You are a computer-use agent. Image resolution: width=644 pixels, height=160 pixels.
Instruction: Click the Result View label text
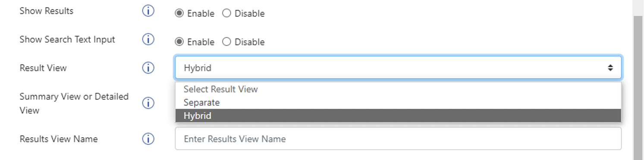[x=43, y=68]
